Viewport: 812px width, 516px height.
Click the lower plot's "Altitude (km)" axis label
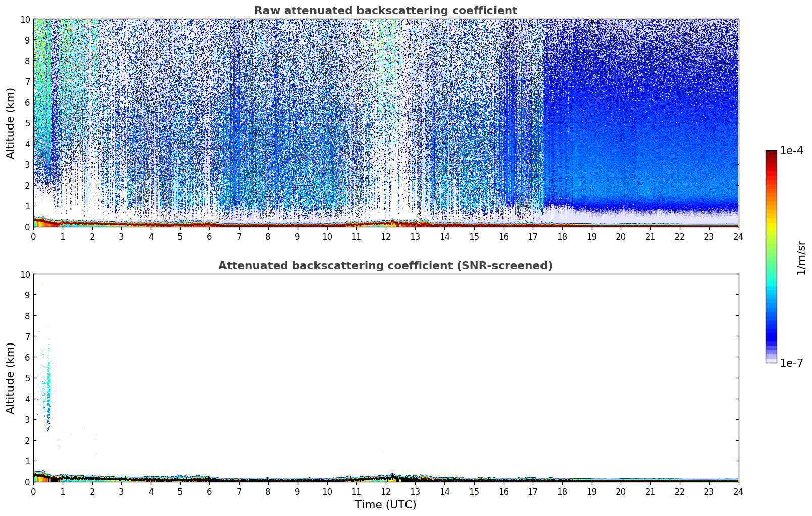click(11, 378)
